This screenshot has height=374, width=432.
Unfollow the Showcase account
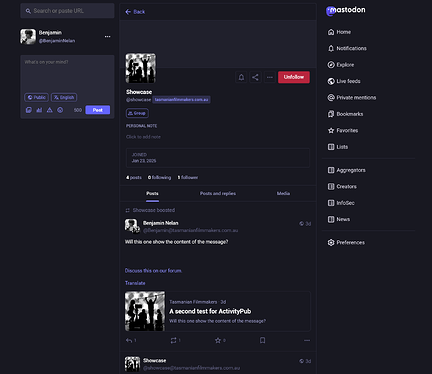point(294,77)
